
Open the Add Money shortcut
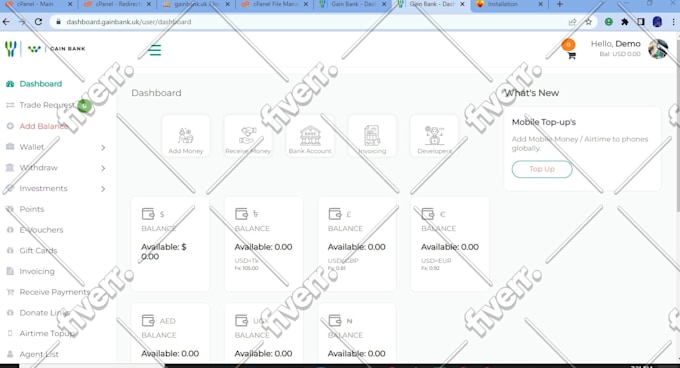coord(186,136)
